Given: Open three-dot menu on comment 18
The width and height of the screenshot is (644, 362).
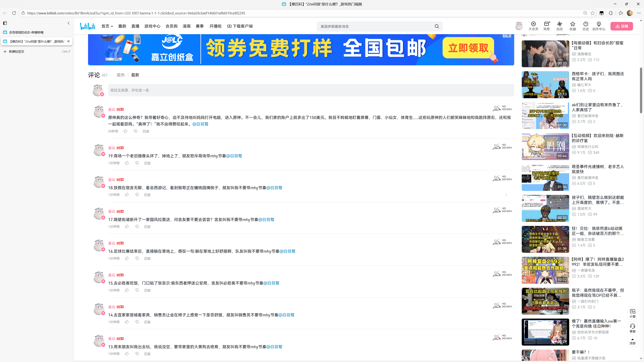Looking at the screenshot, I should [x=506, y=195].
